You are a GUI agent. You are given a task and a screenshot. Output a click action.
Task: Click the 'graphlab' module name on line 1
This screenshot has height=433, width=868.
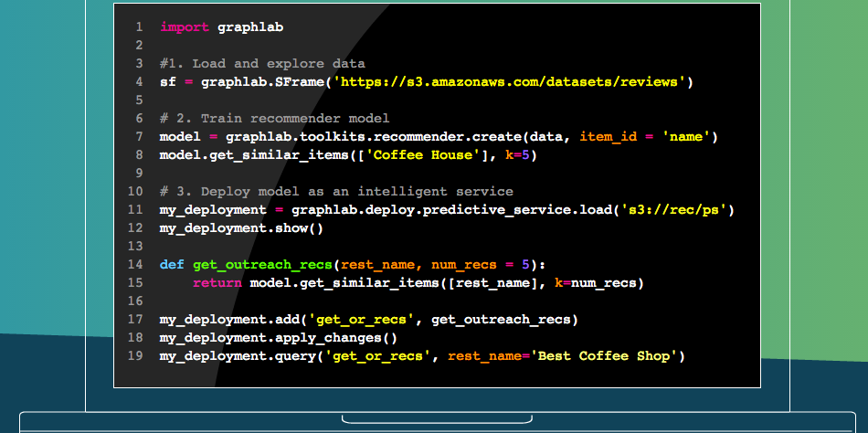pyautogui.click(x=250, y=27)
